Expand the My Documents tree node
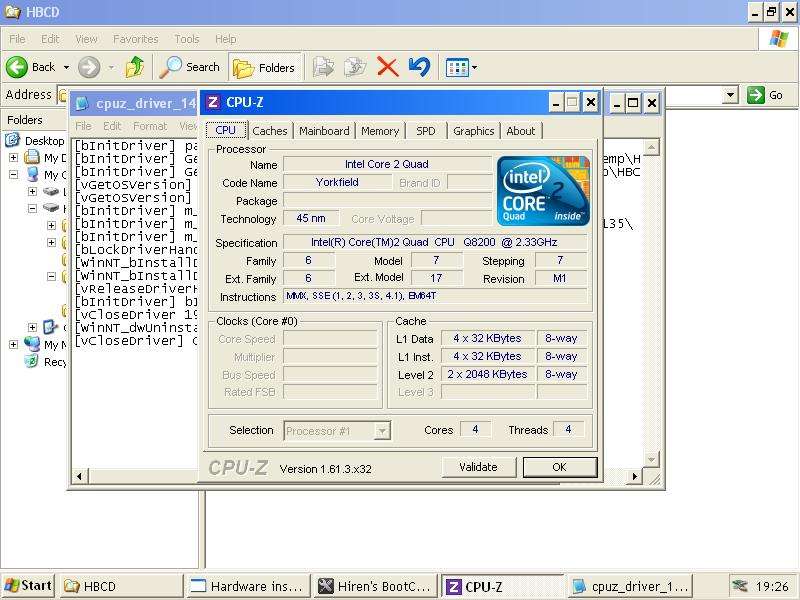This screenshot has width=800, height=600. point(14,158)
